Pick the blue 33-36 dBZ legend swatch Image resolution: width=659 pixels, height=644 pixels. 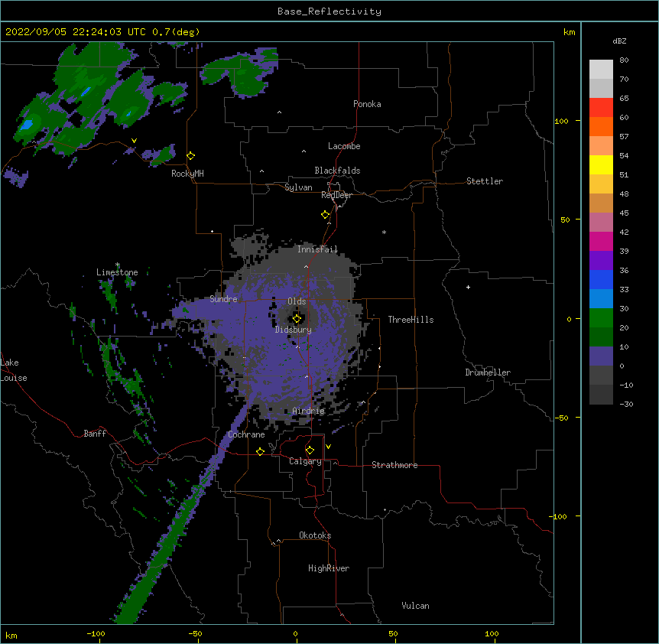click(x=601, y=279)
